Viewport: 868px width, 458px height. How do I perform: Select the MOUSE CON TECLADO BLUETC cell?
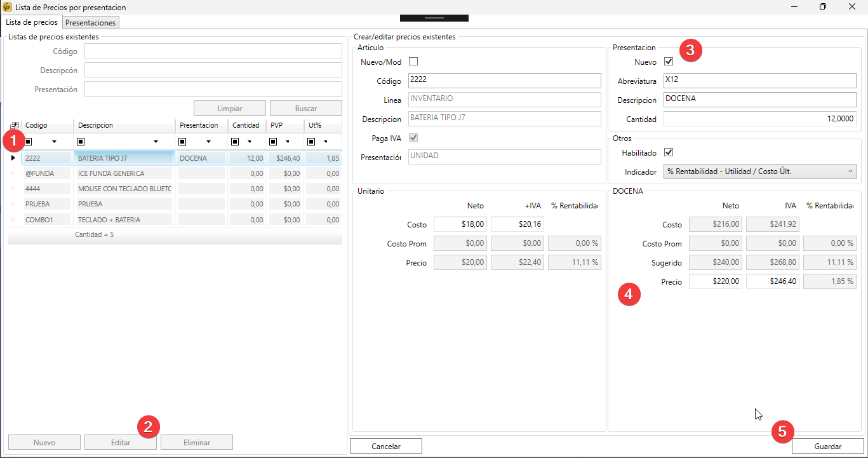pos(124,189)
